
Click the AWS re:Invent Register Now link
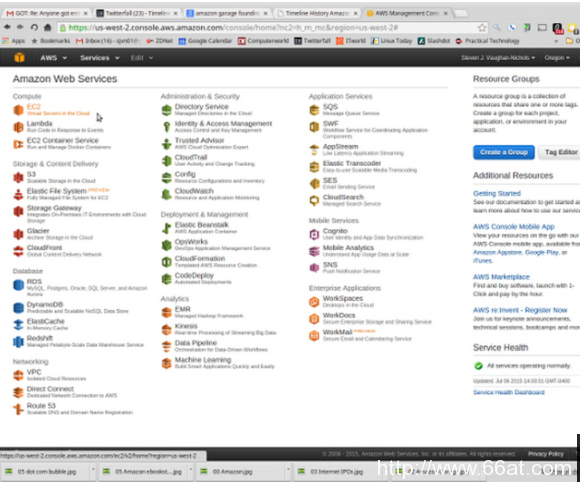point(520,310)
